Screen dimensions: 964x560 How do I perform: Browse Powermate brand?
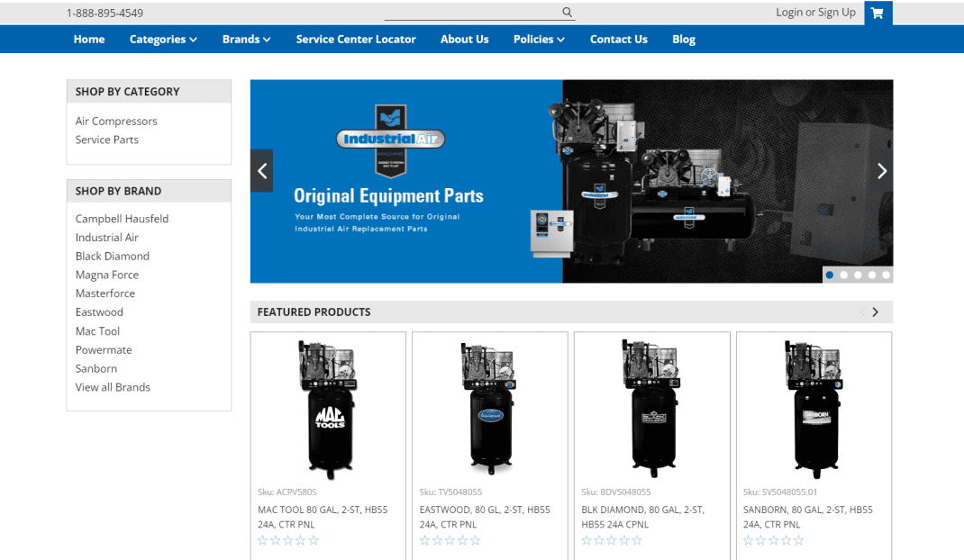(104, 349)
